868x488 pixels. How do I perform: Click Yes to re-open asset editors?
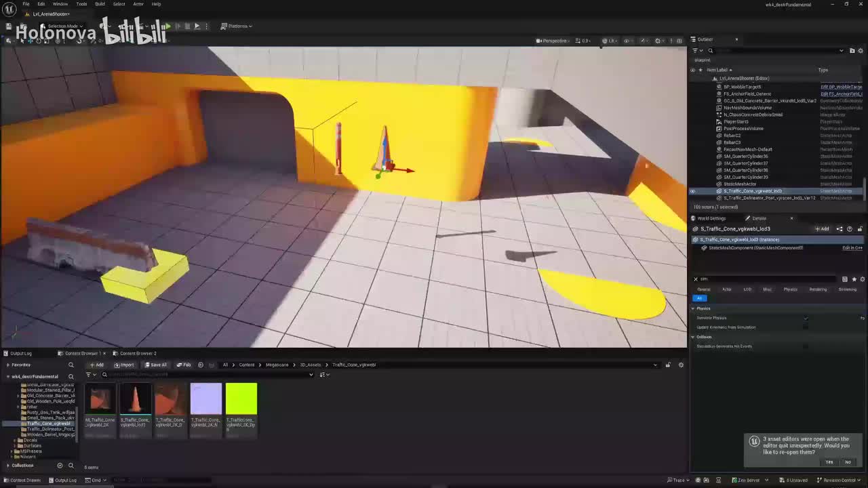(x=829, y=462)
